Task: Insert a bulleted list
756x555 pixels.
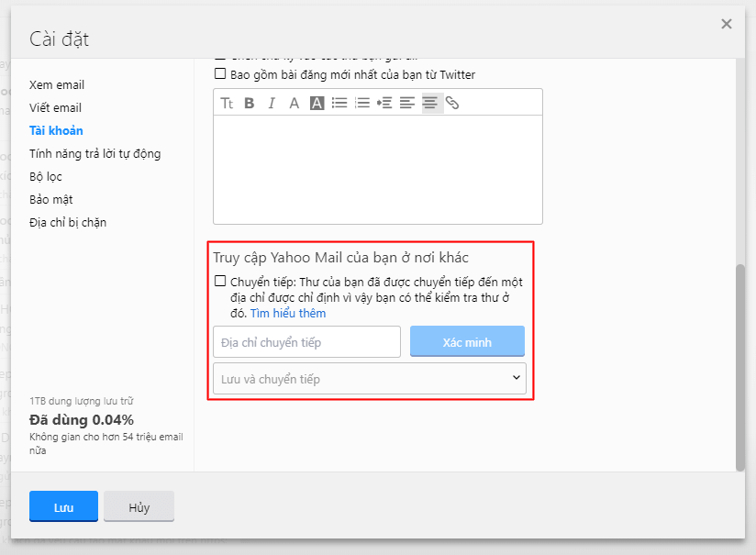Action: coord(339,103)
